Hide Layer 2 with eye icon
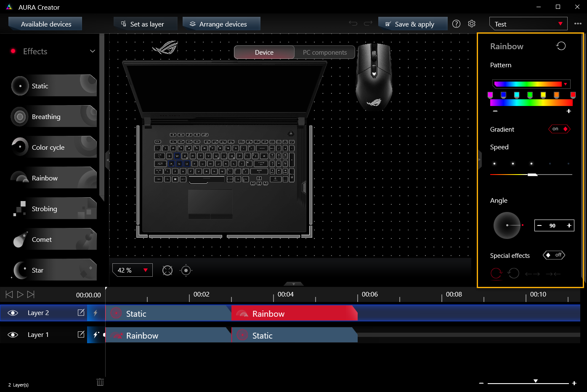Viewport: 587px width, 392px height. 13,313
